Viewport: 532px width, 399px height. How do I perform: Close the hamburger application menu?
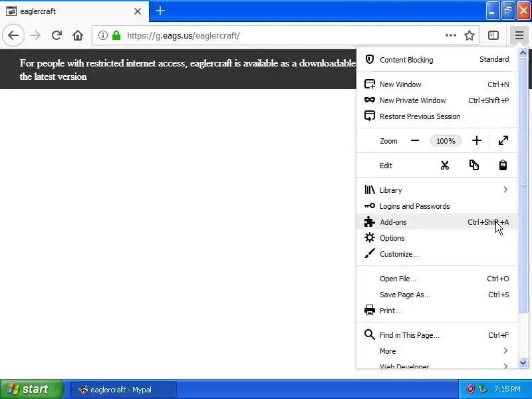(519, 35)
